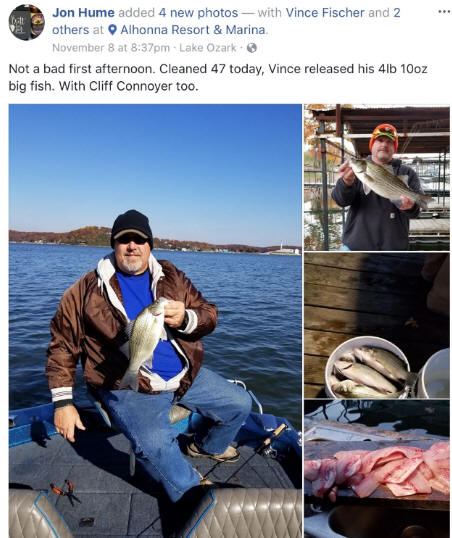The width and height of the screenshot is (452, 538).
Task: Click the orange pliers on boat deck
Action: tap(65, 491)
